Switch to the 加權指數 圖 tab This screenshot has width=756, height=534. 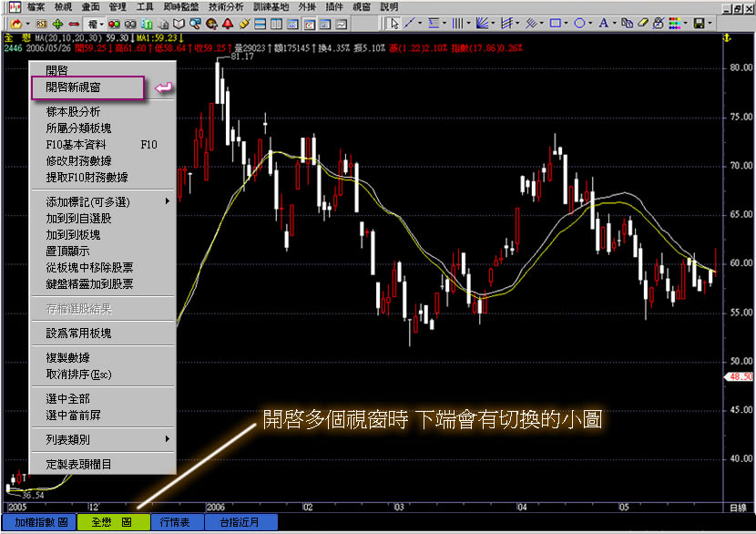(x=39, y=523)
